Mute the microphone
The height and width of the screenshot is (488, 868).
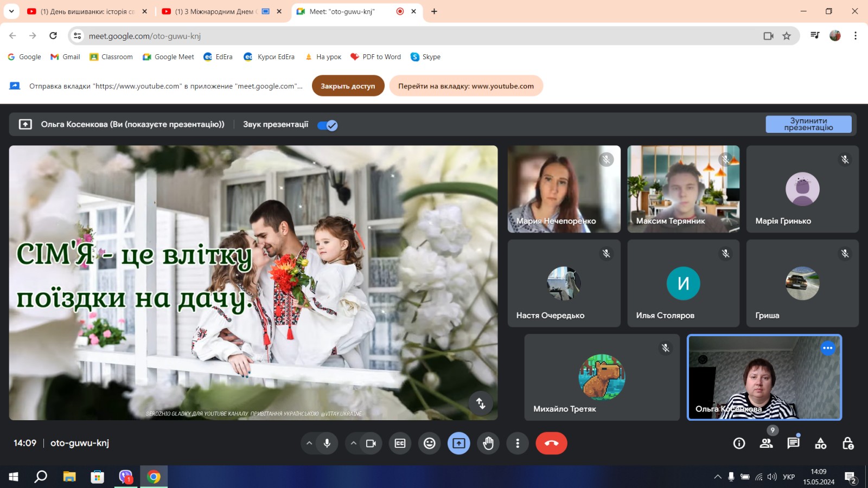[x=327, y=444]
